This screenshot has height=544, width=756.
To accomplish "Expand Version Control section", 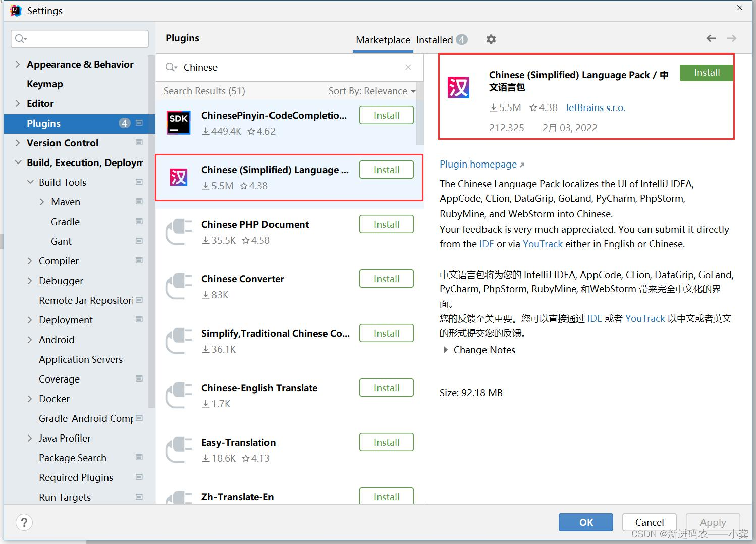I will click(x=18, y=143).
